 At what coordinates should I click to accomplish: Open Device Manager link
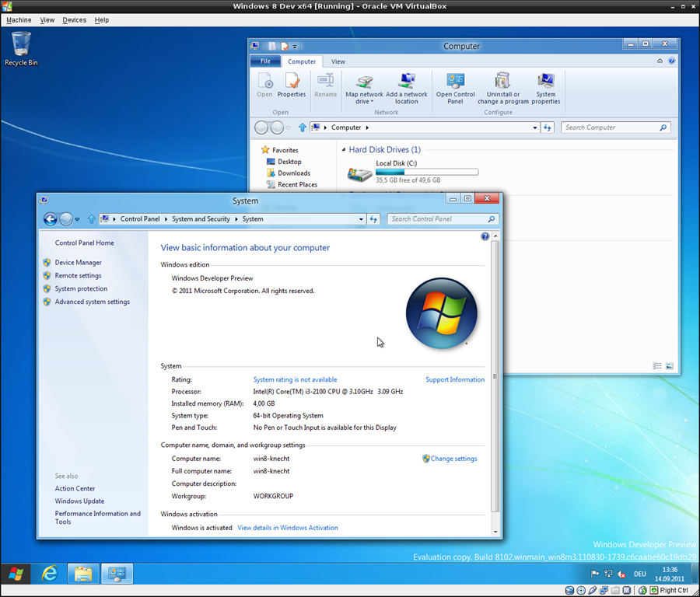tap(78, 263)
